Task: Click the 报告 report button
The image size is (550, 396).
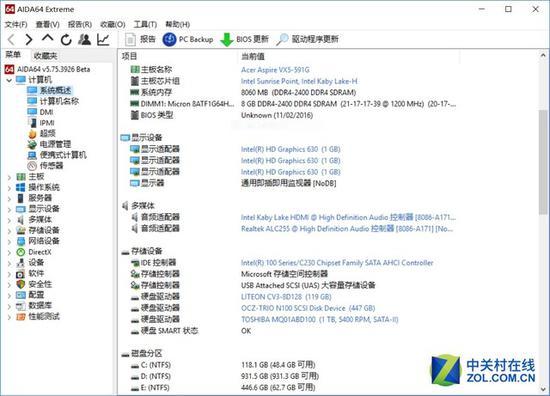Action: (x=140, y=39)
